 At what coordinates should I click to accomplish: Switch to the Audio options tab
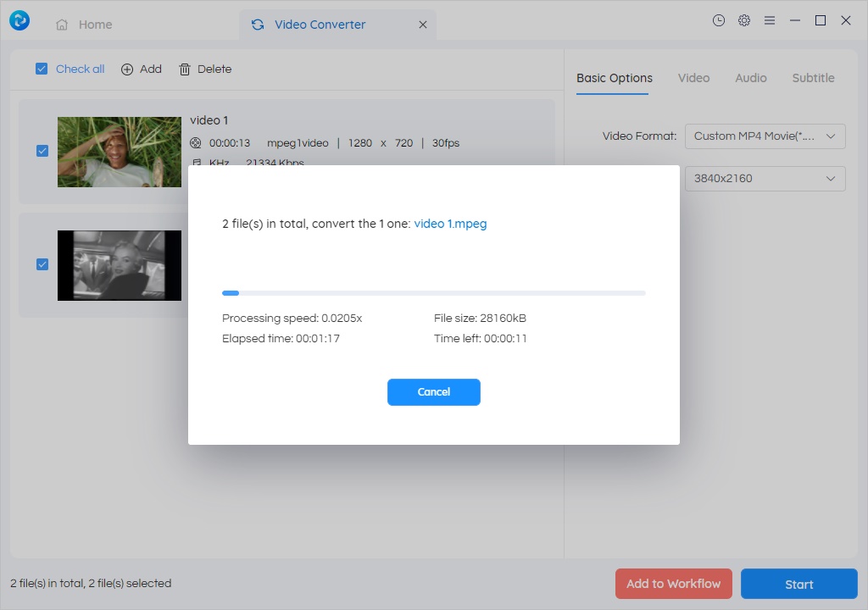click(x=751, y=78)
